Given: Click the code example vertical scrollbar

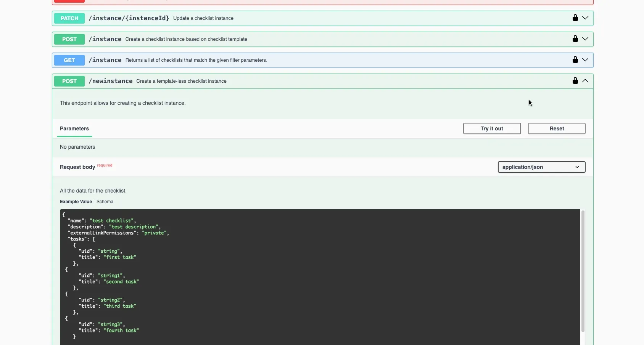Looking at the screenshot, I should click(583, 271).
